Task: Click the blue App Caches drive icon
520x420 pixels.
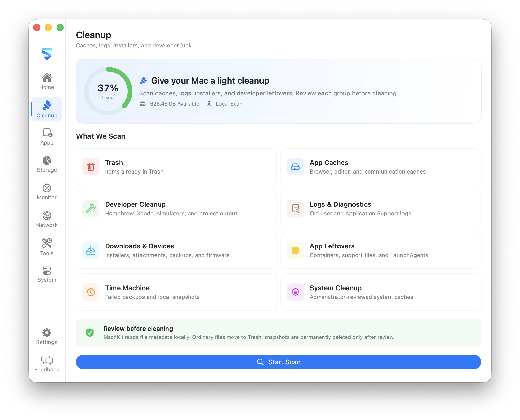Action: click(295, 167)
